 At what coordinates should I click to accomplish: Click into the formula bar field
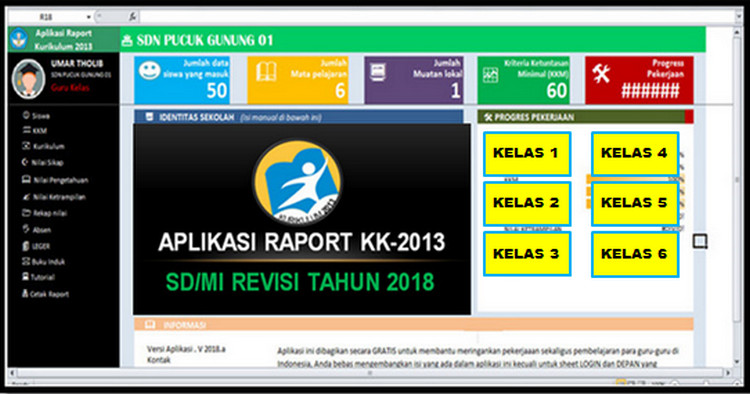(x=438, y=17)
